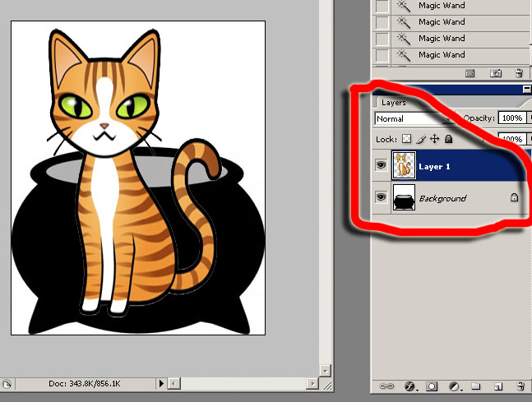
Task: Create new document from current history state
Action: coord(470,73)
